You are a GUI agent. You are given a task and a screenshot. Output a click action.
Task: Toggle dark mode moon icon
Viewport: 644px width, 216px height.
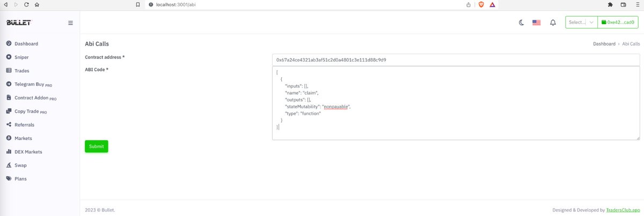click(x=521, y=23)
